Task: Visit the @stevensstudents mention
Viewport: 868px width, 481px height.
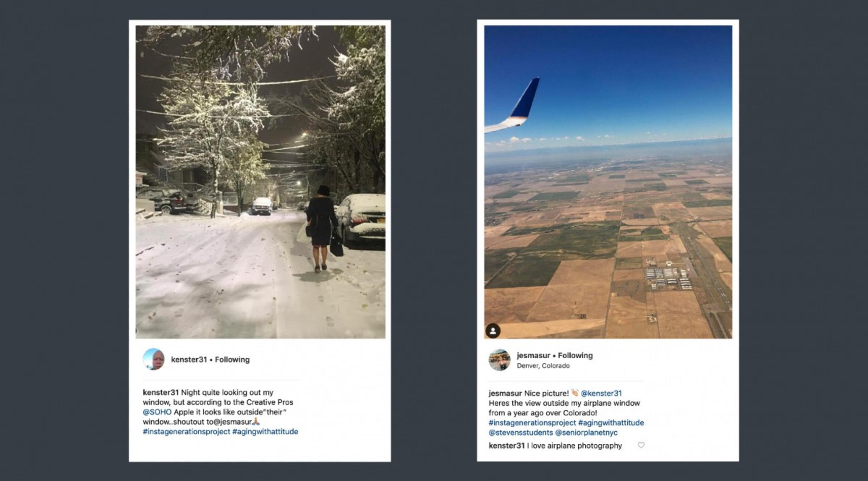Action: coord(520,433)
